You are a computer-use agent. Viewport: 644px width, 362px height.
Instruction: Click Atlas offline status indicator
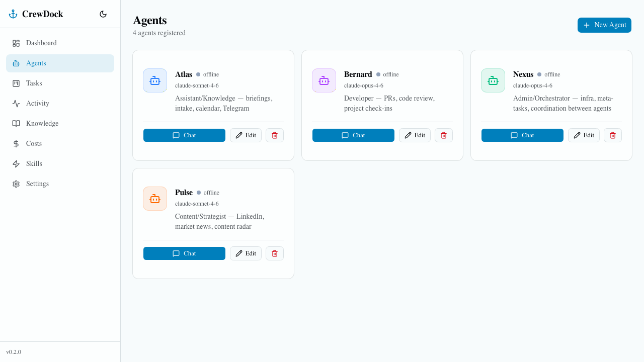click(208, 74)
